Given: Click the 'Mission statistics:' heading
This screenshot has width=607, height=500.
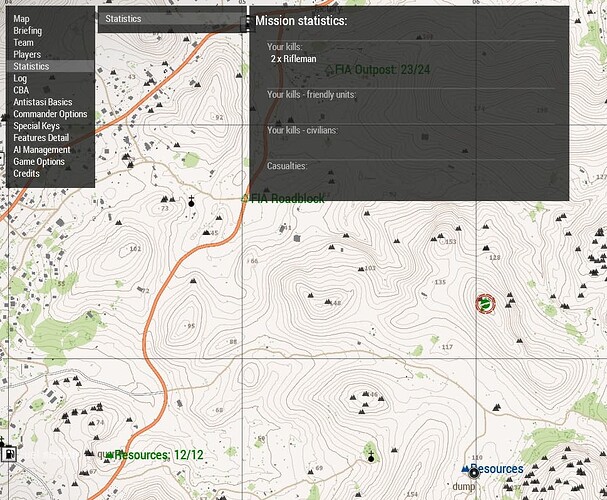Looking at the screenshot, I should pyautogui.click(x=301, y=21).
